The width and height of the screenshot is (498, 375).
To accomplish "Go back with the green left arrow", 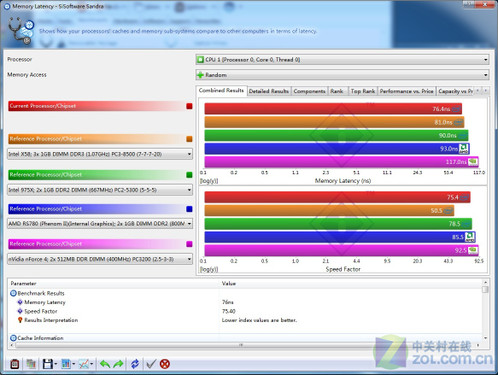I will [105, 364].
